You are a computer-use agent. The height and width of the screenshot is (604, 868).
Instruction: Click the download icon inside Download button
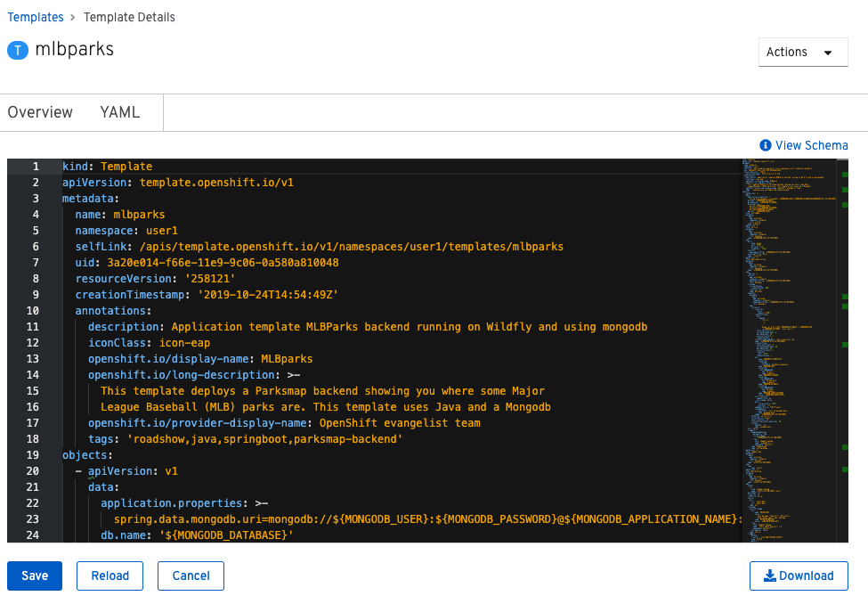770,575
